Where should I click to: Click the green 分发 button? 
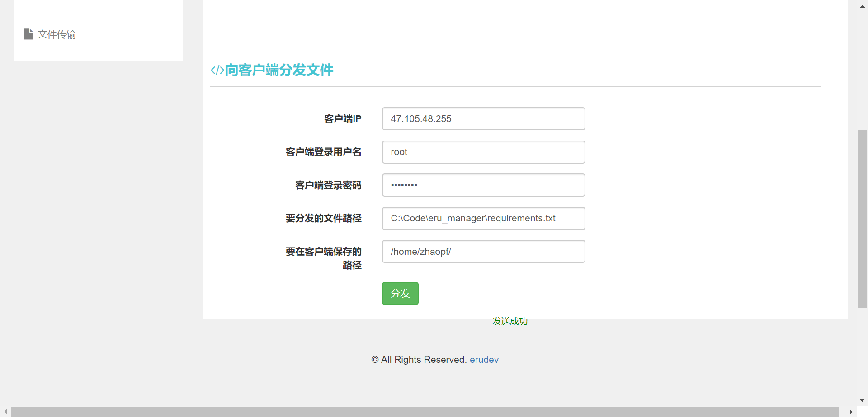[400, 294]
